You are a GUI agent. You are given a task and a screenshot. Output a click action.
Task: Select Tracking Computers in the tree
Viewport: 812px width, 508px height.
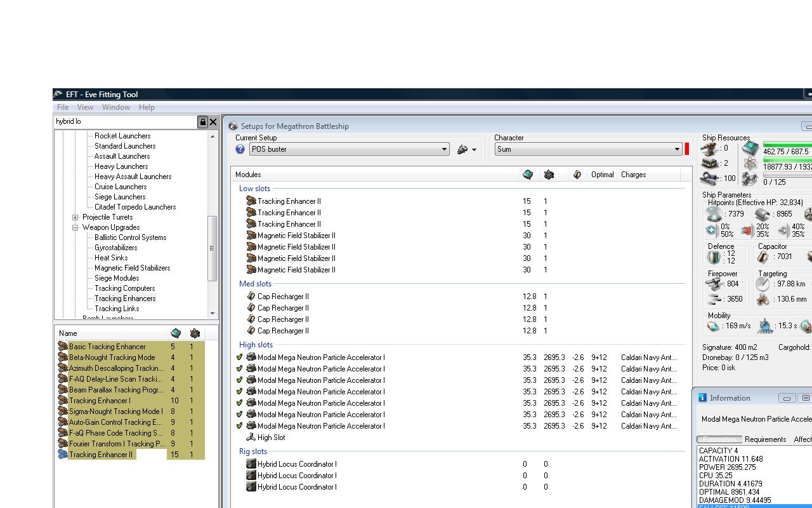(124, 288)
